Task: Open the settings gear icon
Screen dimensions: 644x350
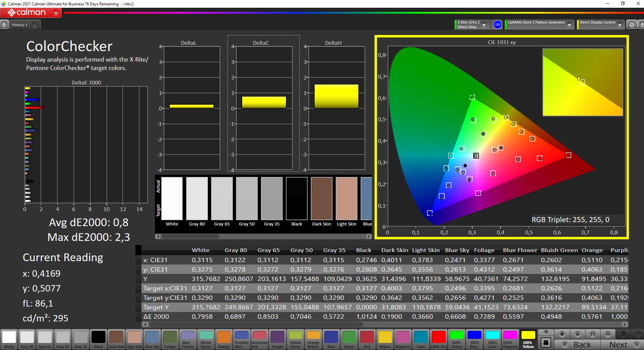Action: tap(632, 25)
